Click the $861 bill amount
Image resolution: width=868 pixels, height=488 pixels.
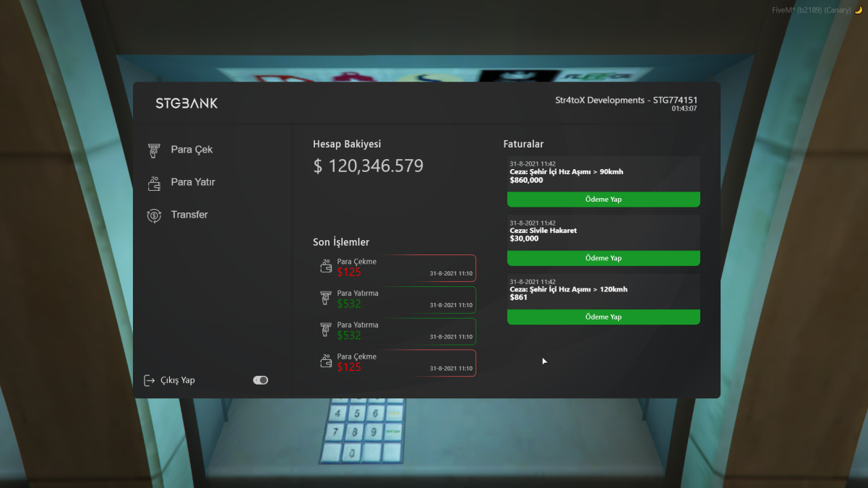(x=518, y=297)
